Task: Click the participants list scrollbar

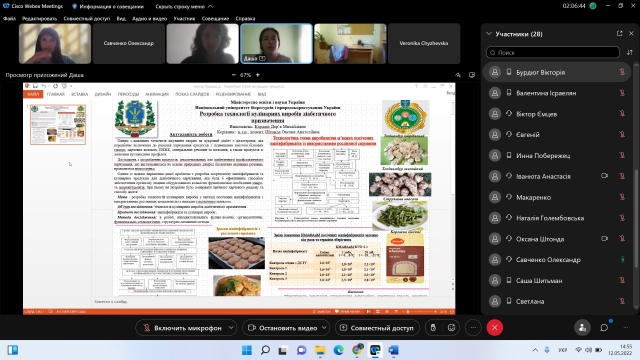Action: [x=636, y=220]
